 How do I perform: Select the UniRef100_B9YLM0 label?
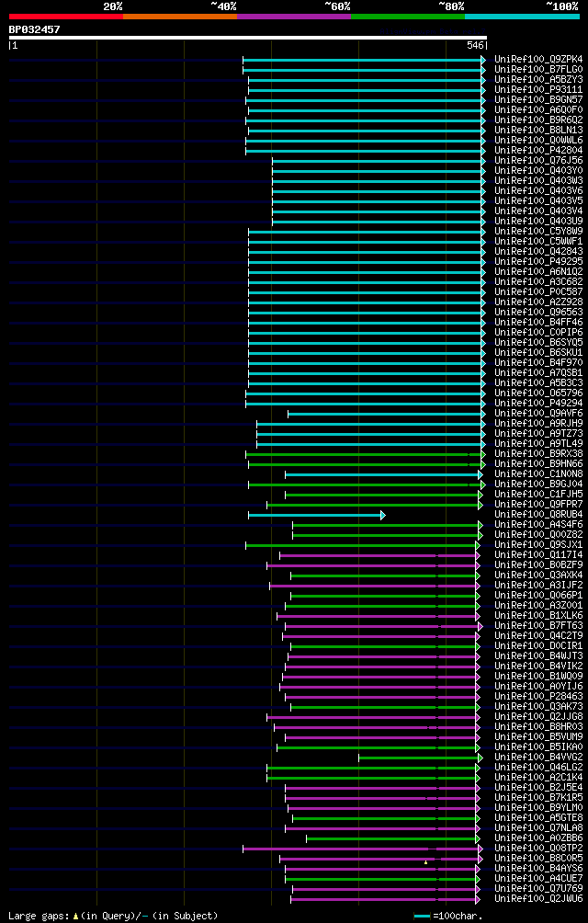(x=538, y=807)
